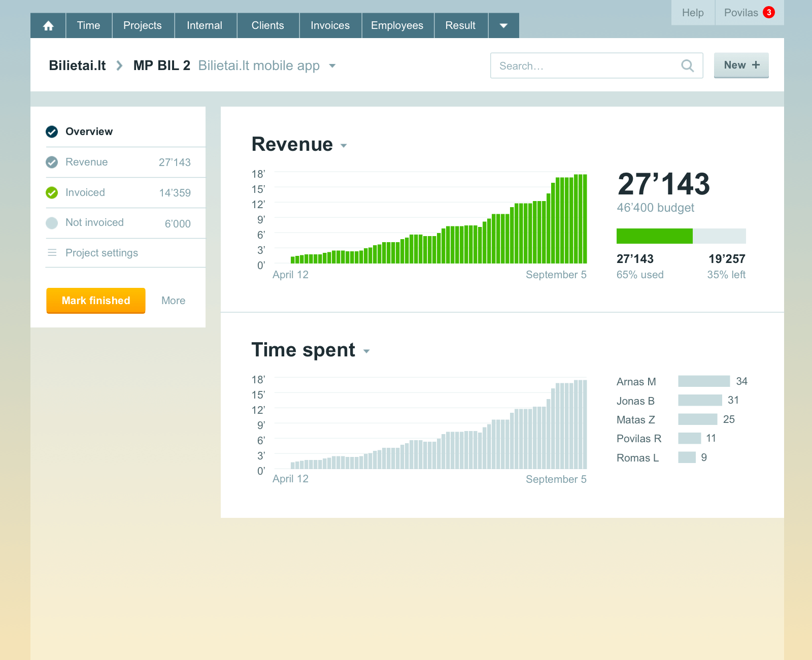Expand the navigation overflow dropdown arrow
Viewport: 812px width, 660px height.
503,26
